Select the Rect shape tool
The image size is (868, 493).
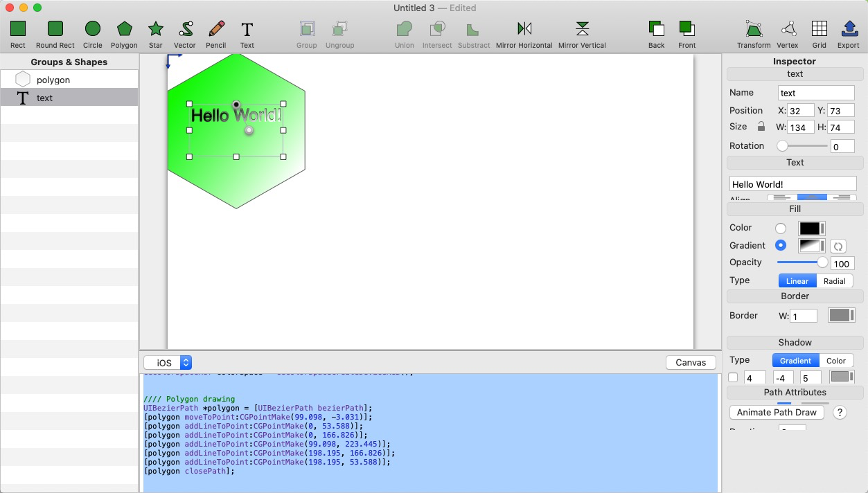[x=18, y=29]
